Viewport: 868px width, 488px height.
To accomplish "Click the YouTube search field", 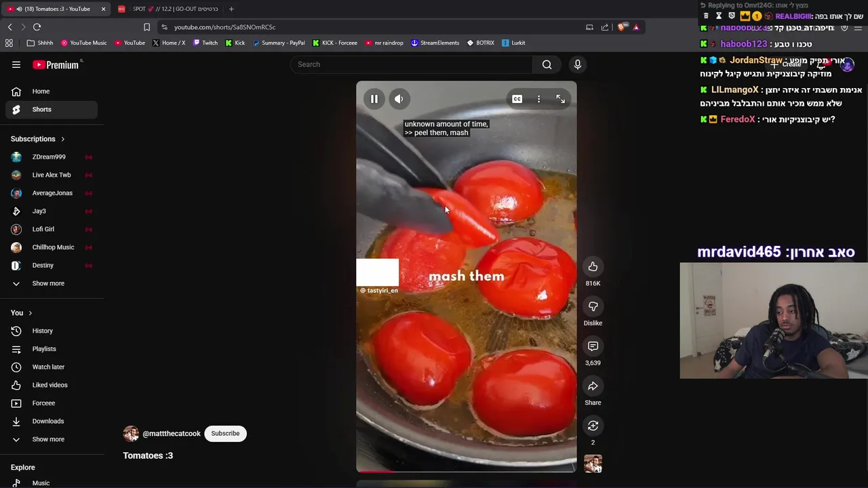I will [412, 64].
